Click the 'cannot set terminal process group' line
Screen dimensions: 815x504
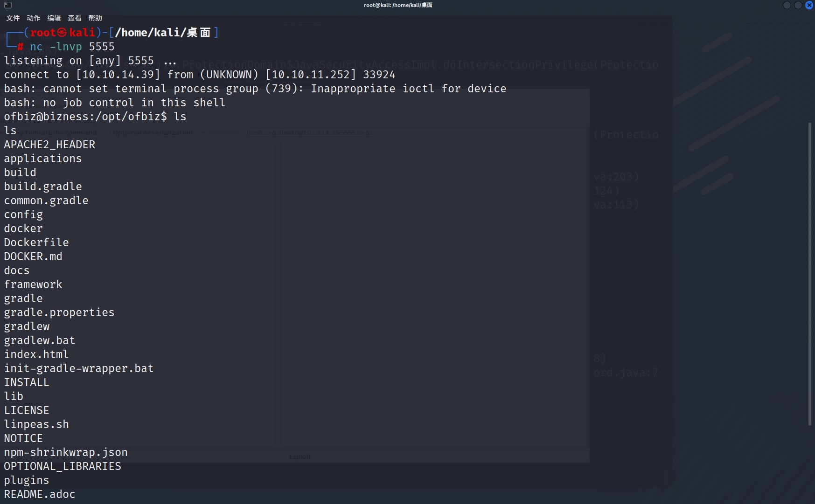(x=255, y=89)
